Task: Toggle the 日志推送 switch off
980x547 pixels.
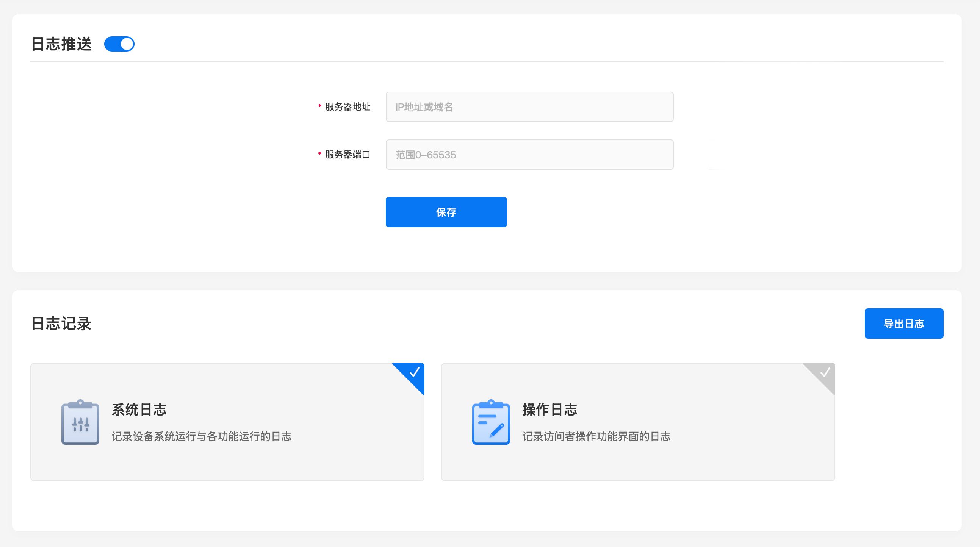Action: (x=119, y=44)
